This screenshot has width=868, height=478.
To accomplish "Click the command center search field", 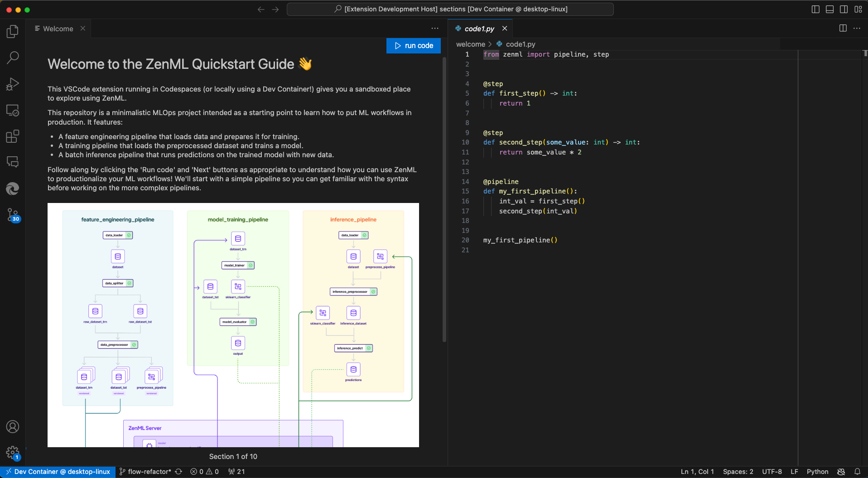I will pos(450,9).
